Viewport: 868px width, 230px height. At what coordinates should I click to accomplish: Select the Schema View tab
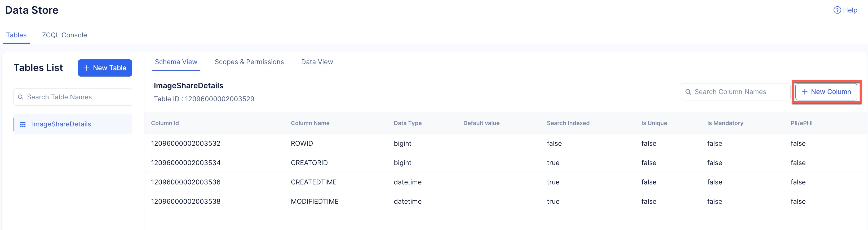click(176, 62)
